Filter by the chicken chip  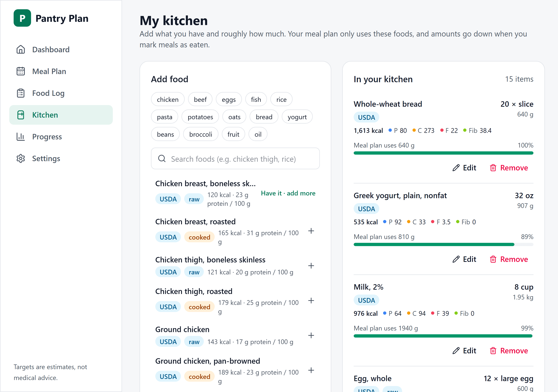168,99
